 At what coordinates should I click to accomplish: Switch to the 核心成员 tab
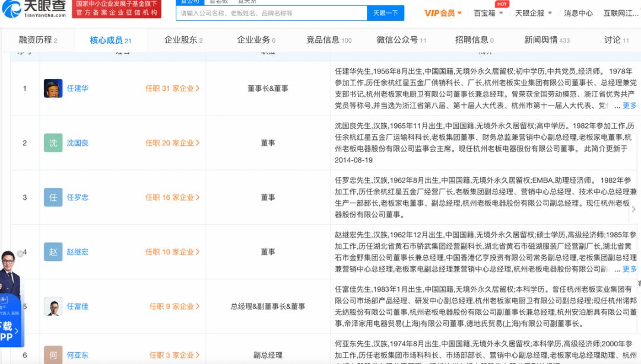point(110,40)
